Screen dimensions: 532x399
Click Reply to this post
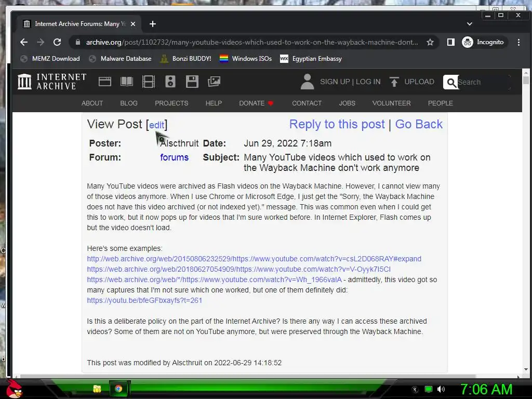pyautogui.click(x=337, y=124)
